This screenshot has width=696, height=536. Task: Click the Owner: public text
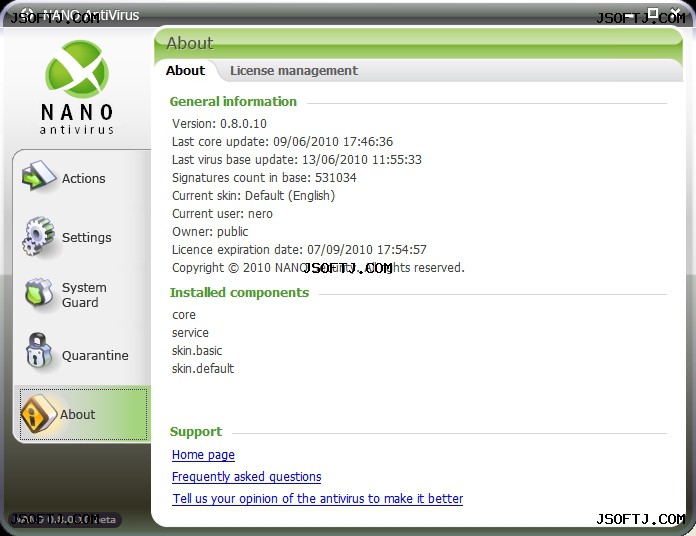click(210, 232)
